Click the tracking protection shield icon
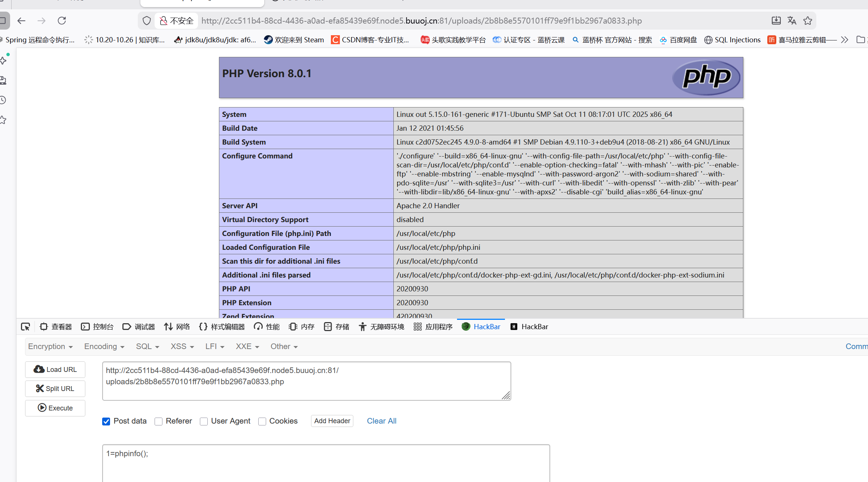Viewport: 868px width, 482px height. (147, 21)
